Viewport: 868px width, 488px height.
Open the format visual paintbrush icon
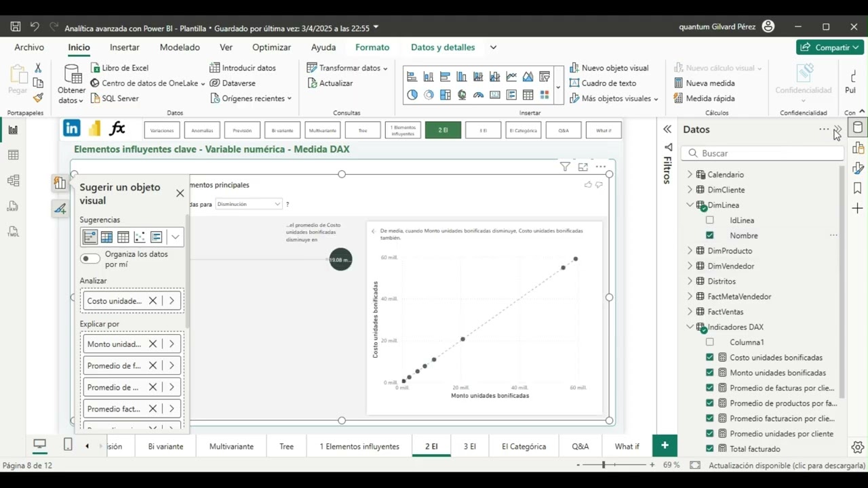tap(60, 209)
